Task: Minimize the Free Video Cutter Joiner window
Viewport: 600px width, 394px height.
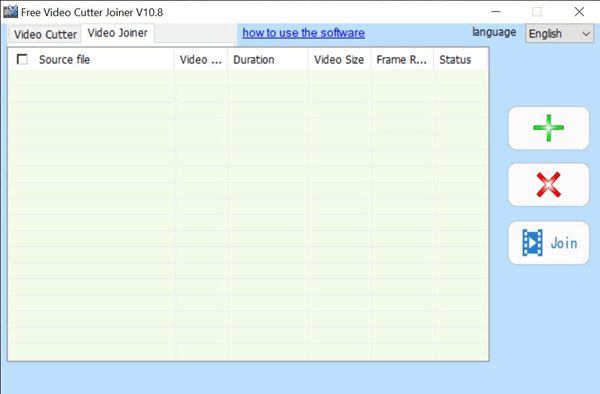Action: pos(496,12)
